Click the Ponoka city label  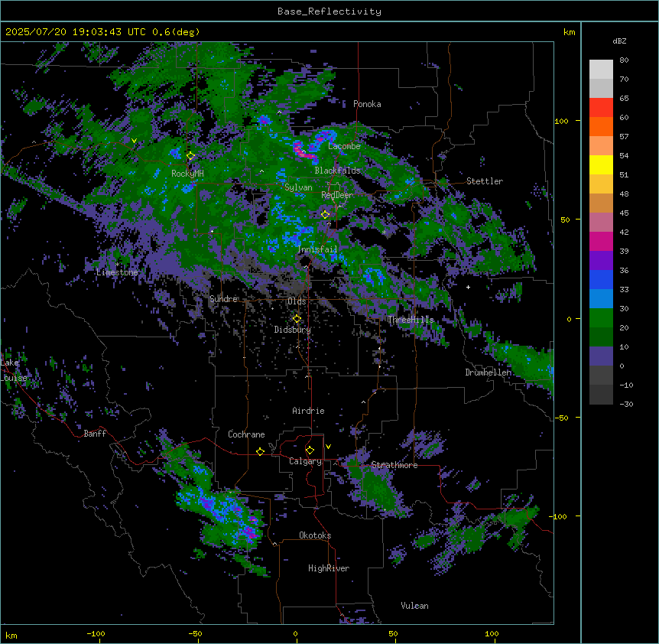pos(367,104)
